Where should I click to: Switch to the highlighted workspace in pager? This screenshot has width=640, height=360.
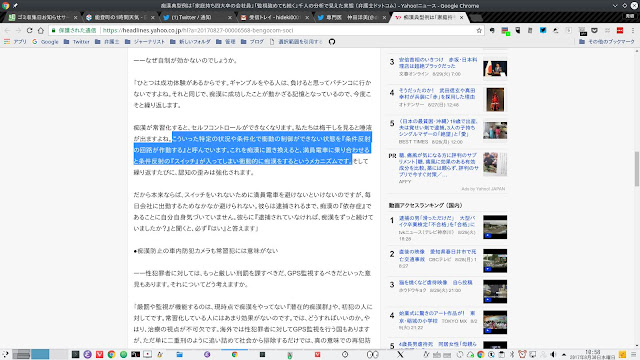click(x=40, y=354)
